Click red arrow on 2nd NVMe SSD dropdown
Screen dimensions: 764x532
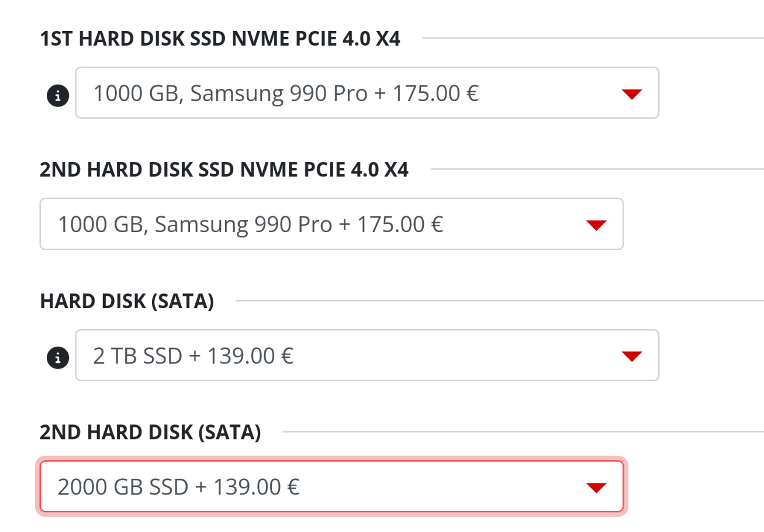click(x=596, y=225)
